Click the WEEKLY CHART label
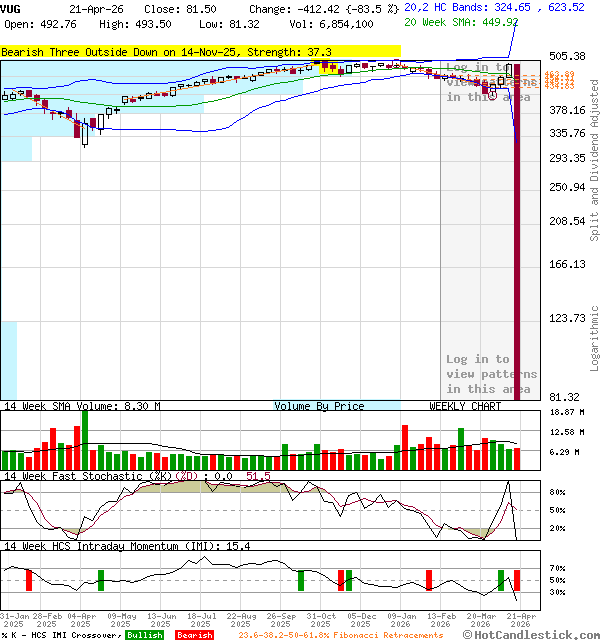600x640 pixels. coord(465,406)
